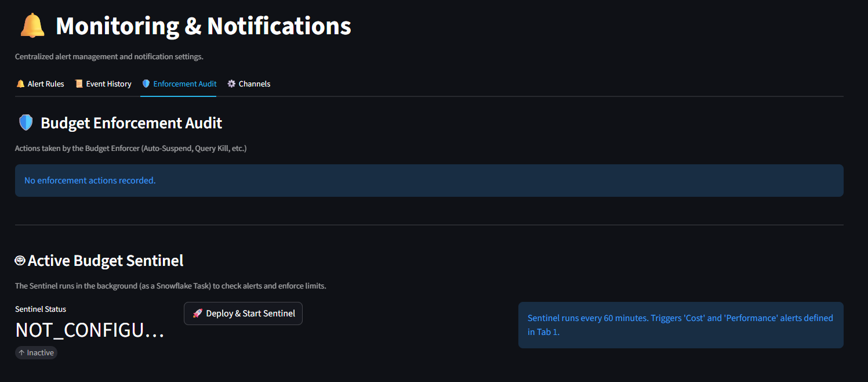Click the NOT_CONFIGU... sentinel status value
Viewport: 868px width, 382px height.
(90, 330)
